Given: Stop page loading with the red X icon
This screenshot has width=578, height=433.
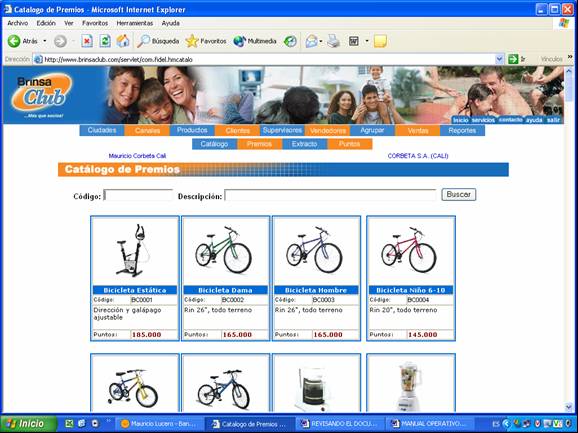Looking at the screenshot, I should [87, 41].
